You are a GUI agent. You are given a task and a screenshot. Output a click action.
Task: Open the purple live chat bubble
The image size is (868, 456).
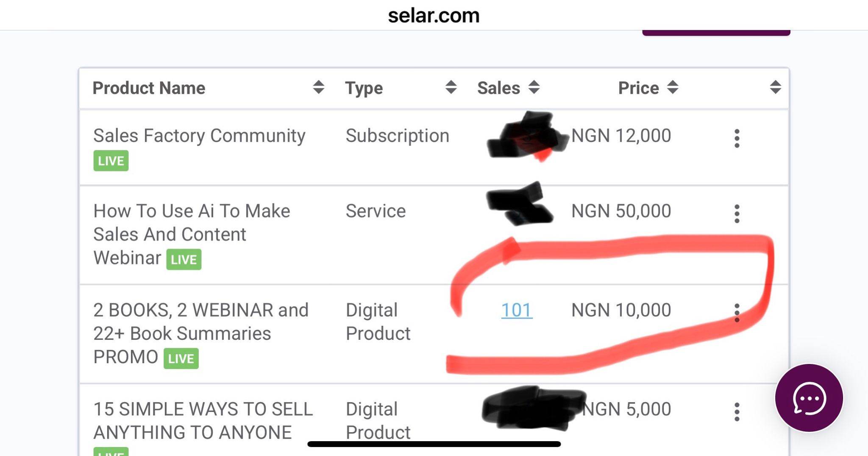pyautogui.click(x=809, y=398)
